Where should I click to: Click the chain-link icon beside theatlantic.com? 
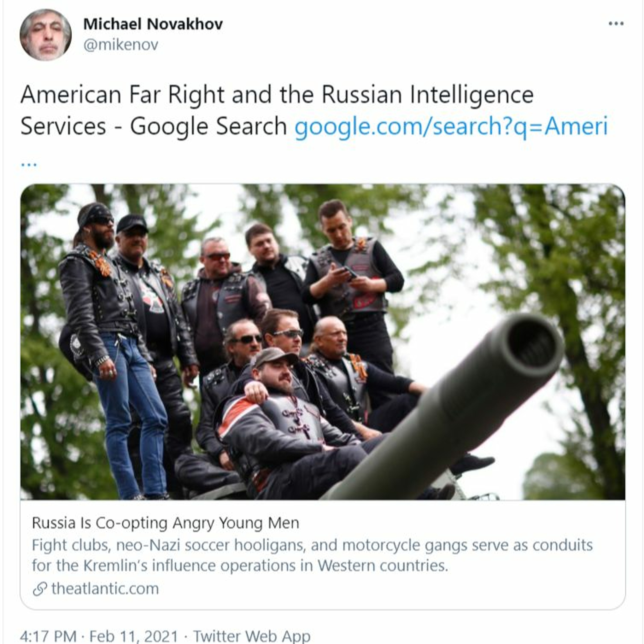40,589
